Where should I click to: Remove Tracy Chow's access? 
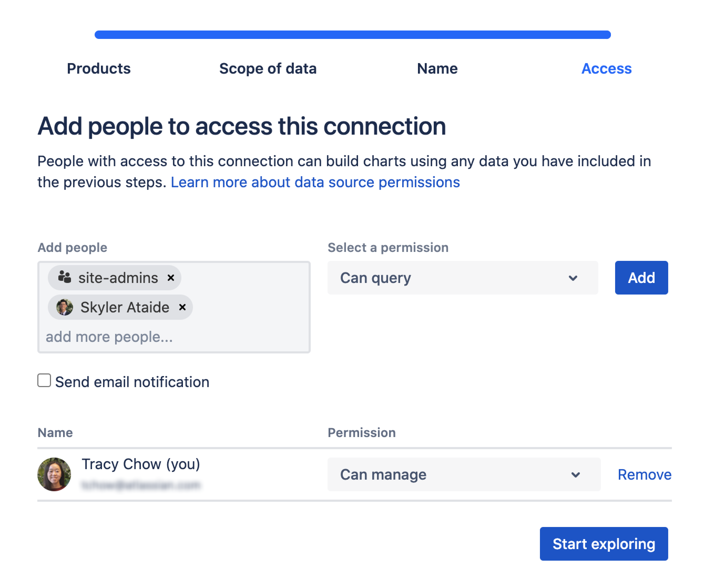644,475
